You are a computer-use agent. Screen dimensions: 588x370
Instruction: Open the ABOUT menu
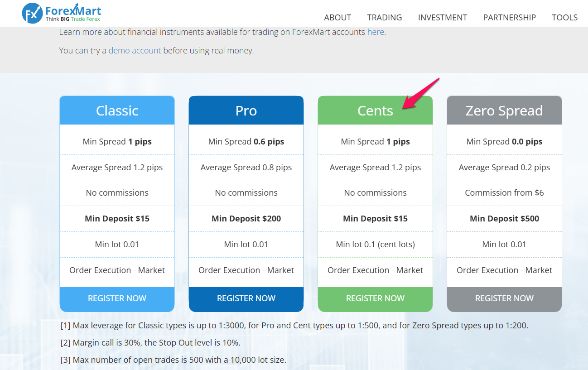click(x=337, y=18)
